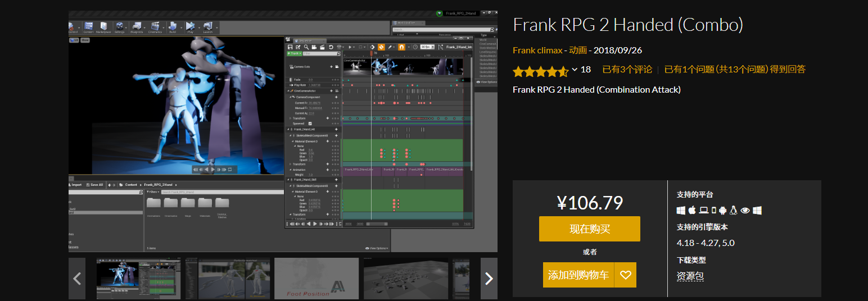Viewport: 868px width, 301px height.
Task: Select the Cinematics folder in the preview's Content Browser
Action: [171, 207]
